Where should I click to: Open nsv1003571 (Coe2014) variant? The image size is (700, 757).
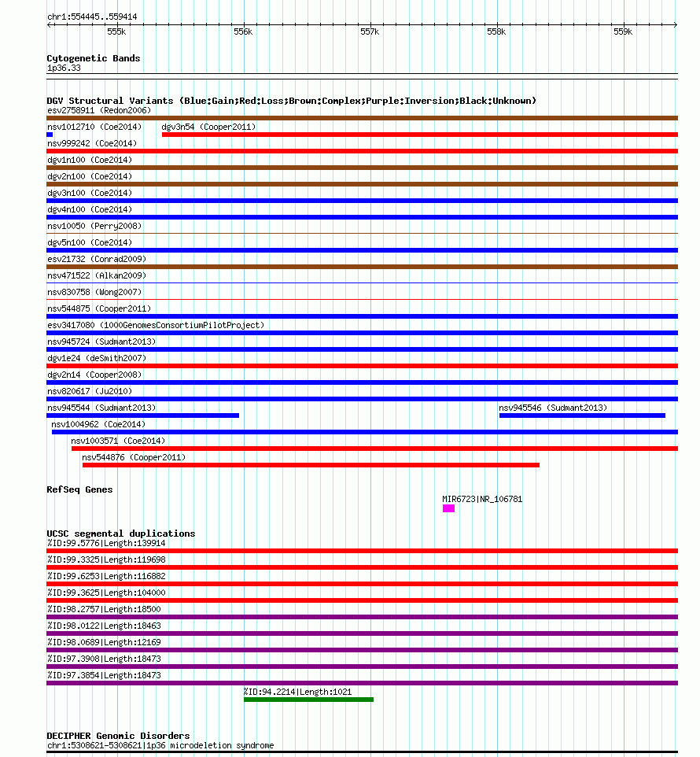118,441
